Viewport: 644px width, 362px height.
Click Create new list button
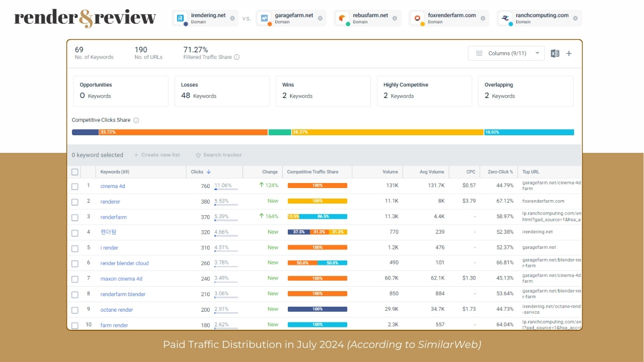pyautogui.click(x=157, y=155)
